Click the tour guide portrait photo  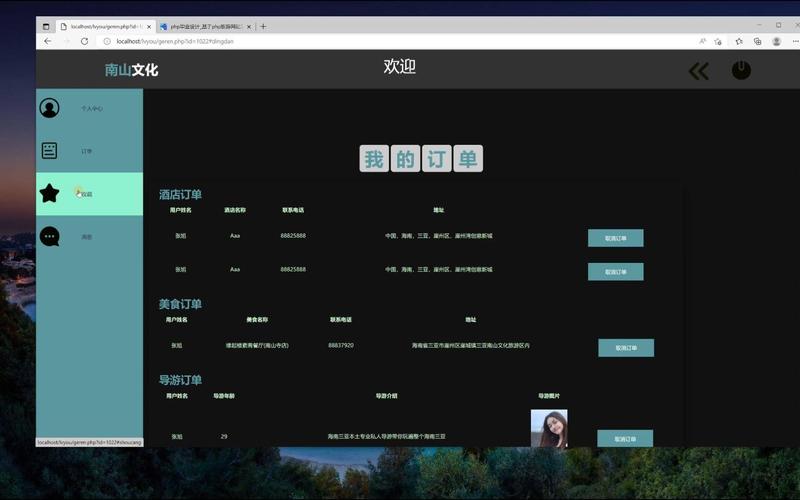pos(549,428)
